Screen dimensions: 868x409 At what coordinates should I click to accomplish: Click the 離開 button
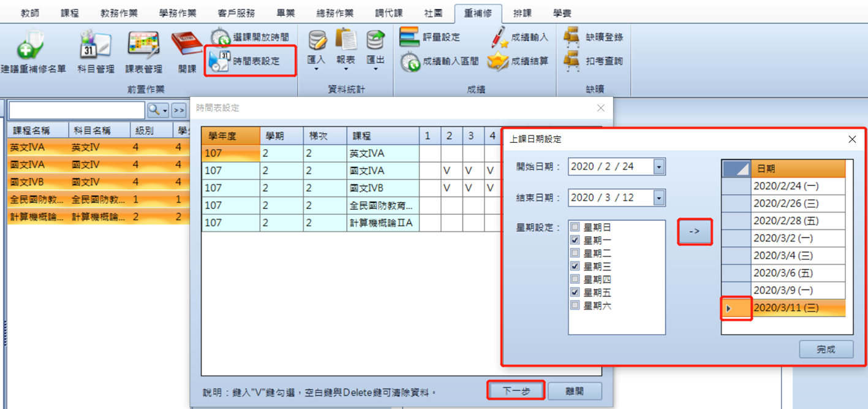(575, 391)
